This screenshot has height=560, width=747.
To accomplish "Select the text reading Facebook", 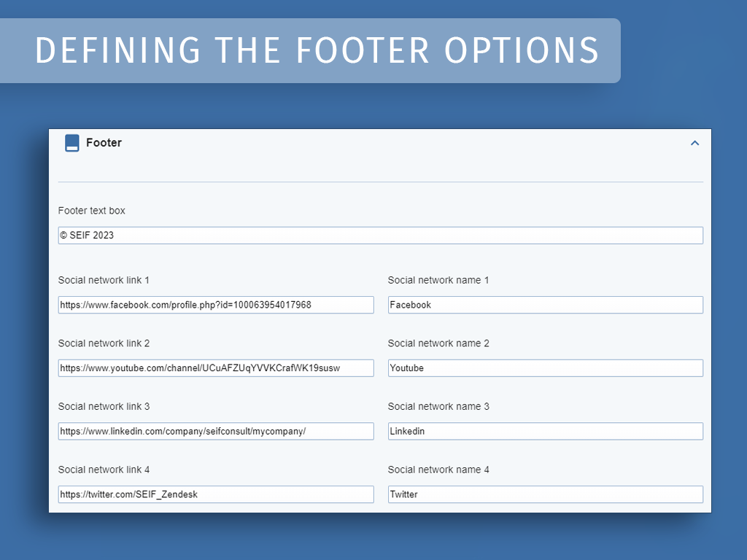I will click(410, 305).
